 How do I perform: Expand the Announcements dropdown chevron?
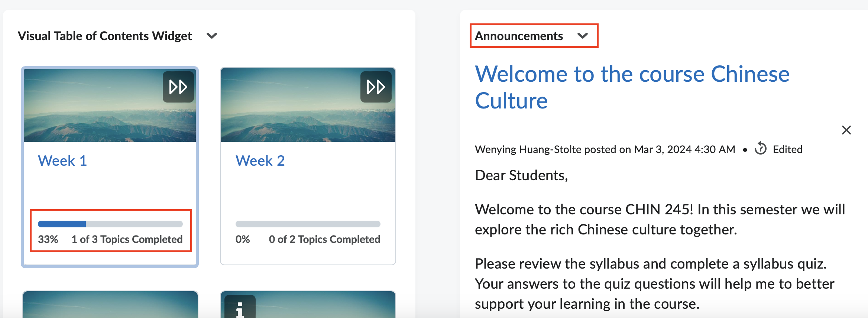point(582,36)
